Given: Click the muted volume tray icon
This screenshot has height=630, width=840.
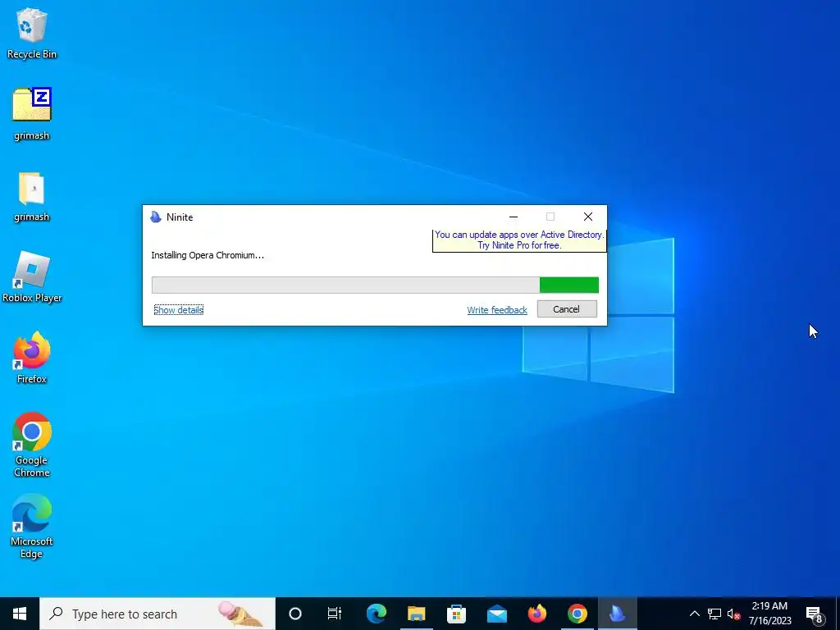Looking at the screenshot, I should click(x=733, y=614).
